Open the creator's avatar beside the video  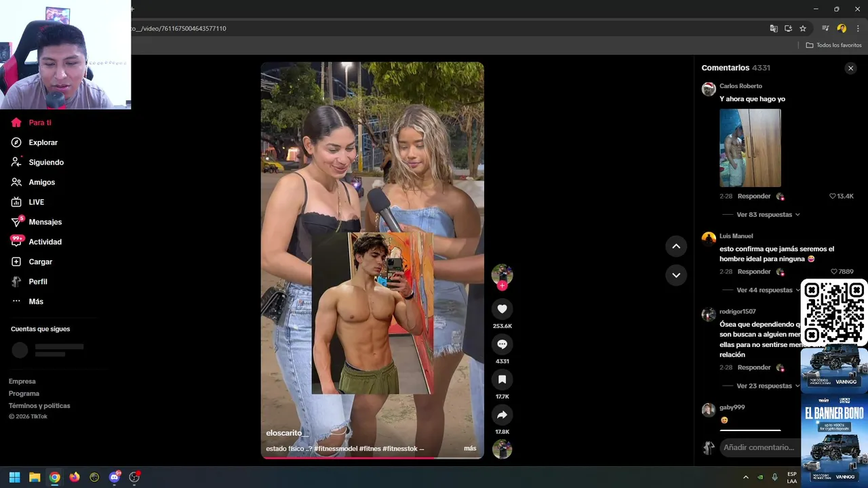(x=502, y=274)
